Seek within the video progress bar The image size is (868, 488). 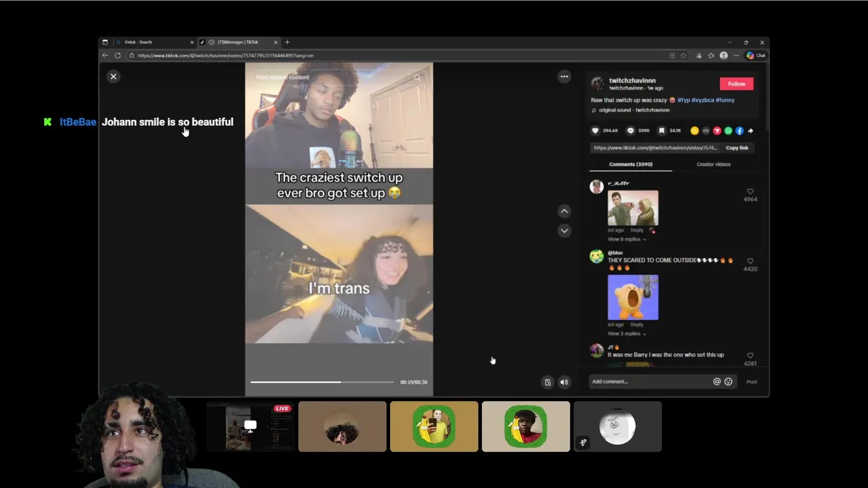(322, 382)
